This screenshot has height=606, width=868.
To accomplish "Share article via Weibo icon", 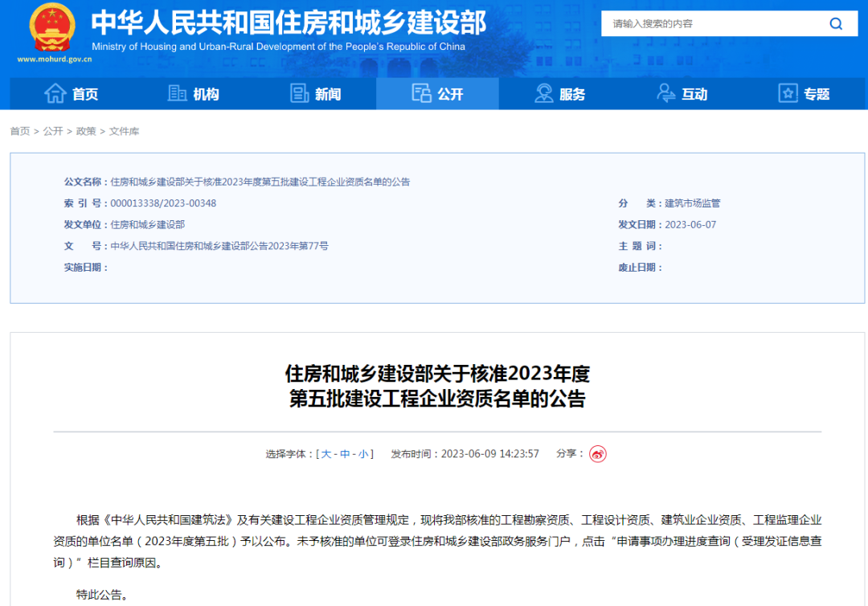I will pos(597,454).
